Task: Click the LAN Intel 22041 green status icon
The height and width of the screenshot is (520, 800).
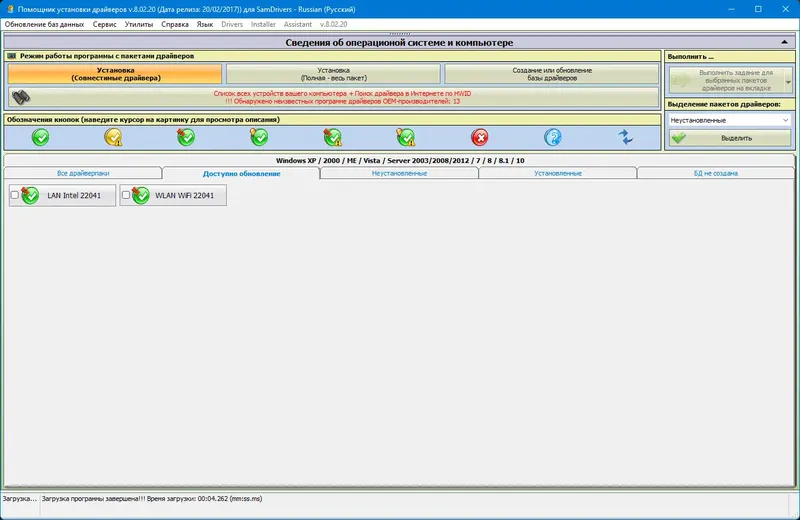Action: [30, 195]
